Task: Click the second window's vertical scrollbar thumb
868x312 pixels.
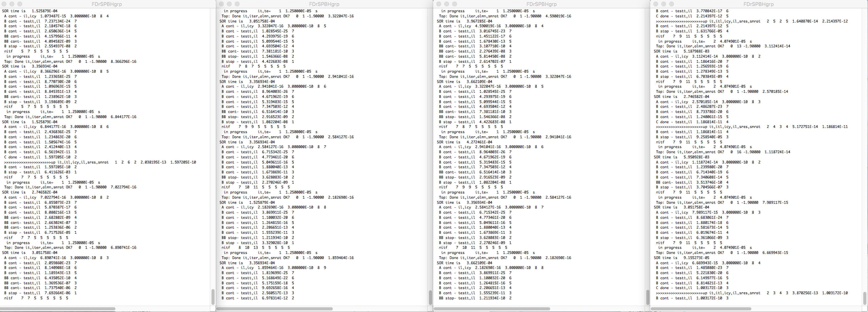Action: [x=430, y=297]
